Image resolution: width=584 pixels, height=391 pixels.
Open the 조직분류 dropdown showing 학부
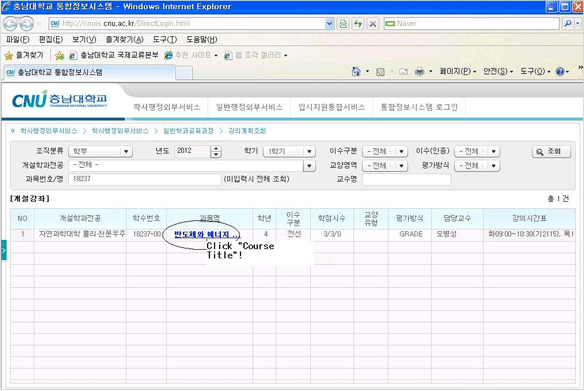[x=101, y=151]
